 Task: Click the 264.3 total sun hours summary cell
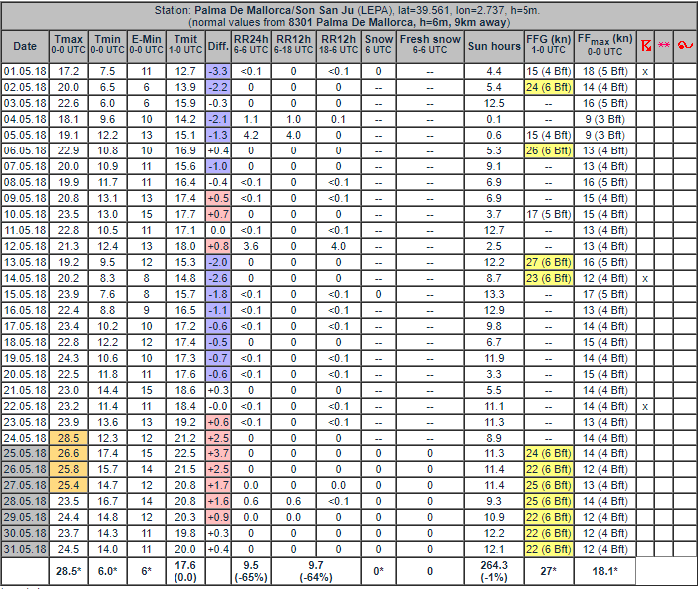(493, 571)
